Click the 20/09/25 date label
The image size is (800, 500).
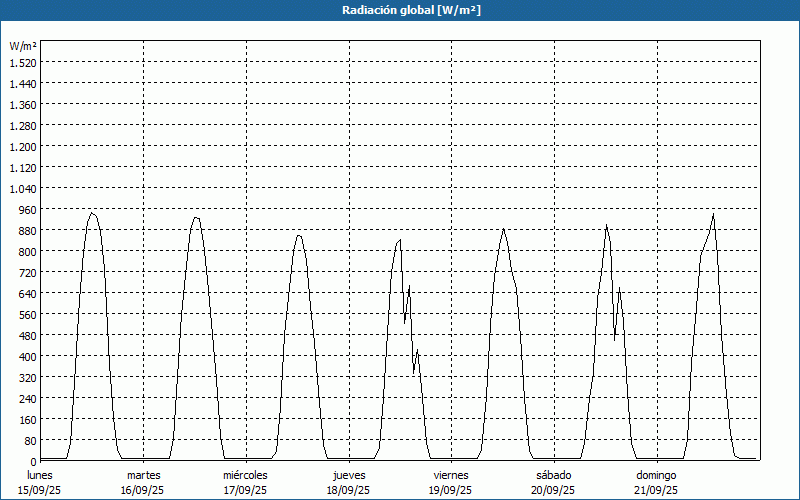[x=553, y=490]
